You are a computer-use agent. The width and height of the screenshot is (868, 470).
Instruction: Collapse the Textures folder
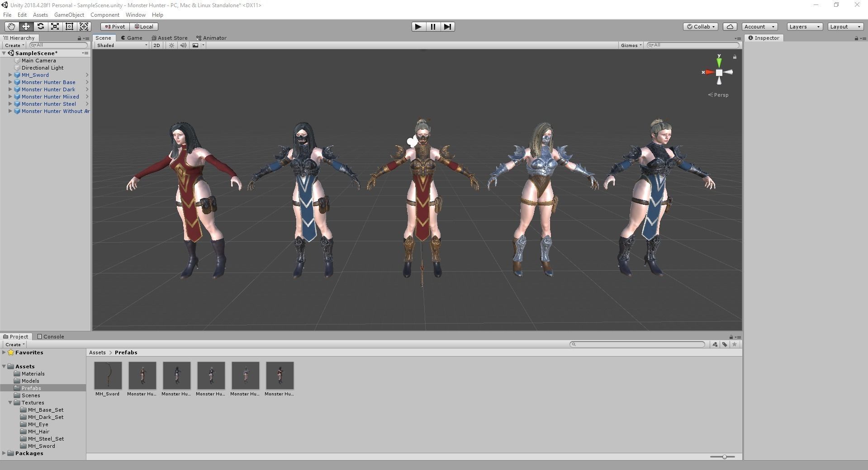[x=10, y=403]
